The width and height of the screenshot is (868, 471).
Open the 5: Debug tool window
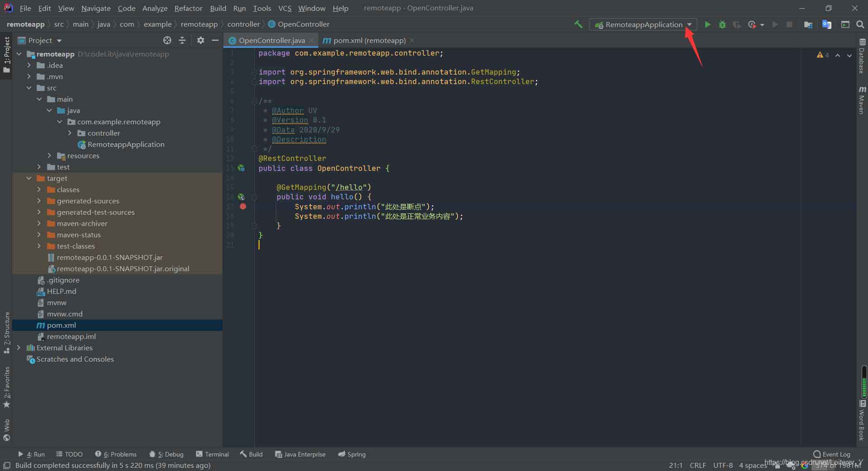point(166,454)
